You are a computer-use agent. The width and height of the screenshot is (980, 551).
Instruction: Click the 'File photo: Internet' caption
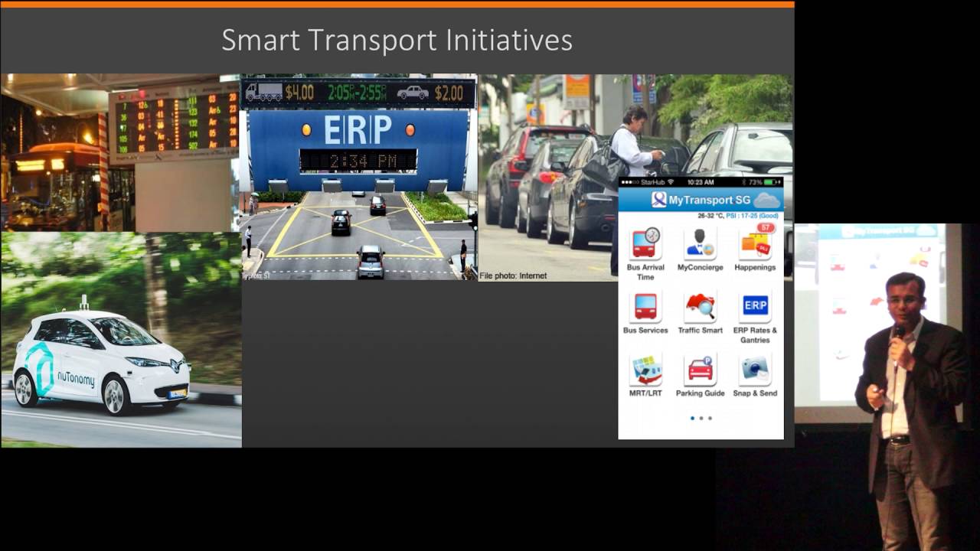pyautogui.click(x=513, y=275)
